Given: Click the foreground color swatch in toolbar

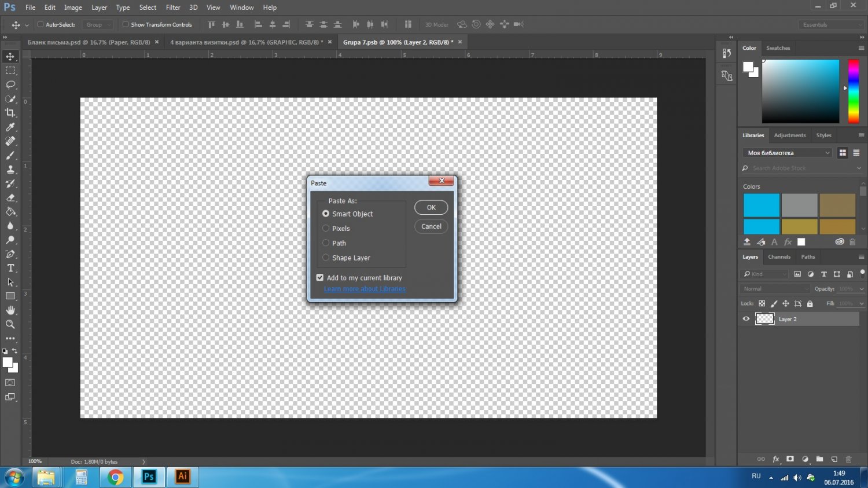Looking at the screenshot, I should [8, 362].
